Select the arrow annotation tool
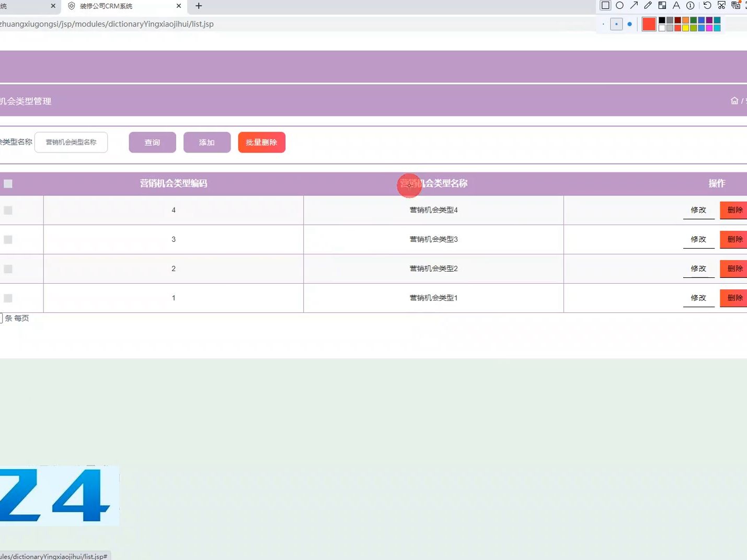The image size is (747, 560). pos(634,5)
